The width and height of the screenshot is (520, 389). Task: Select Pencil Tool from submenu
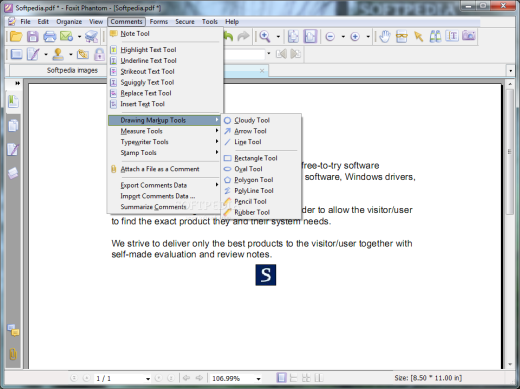(x=261, y=201)
